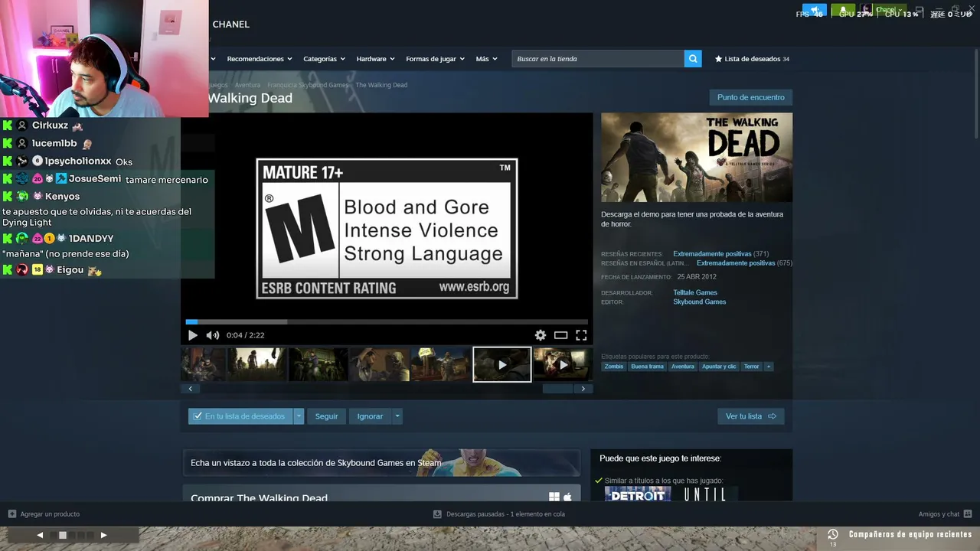This screenshot has height=551, width=980.
Task: Open video settings gear icon
Action: 541,335
